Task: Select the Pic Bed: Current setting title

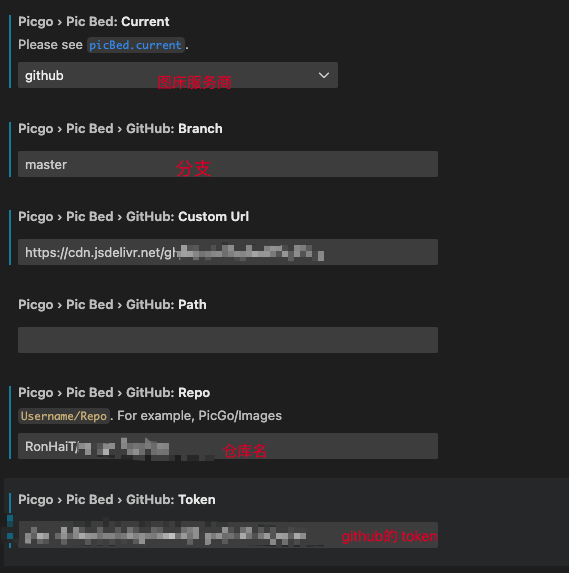Action: 94,22
